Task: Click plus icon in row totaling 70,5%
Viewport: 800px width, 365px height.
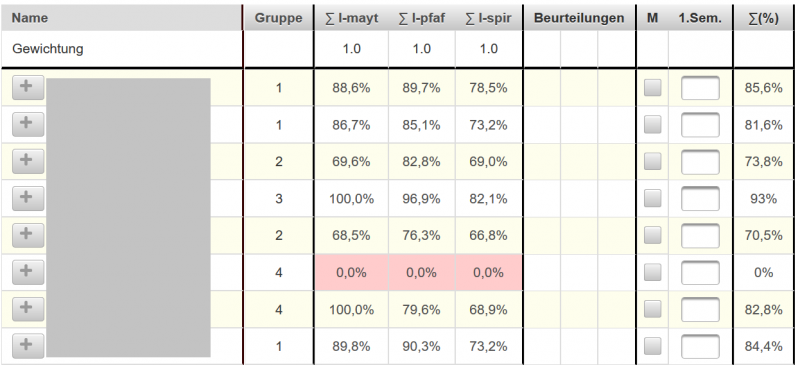Action: (x=28, y=235)
